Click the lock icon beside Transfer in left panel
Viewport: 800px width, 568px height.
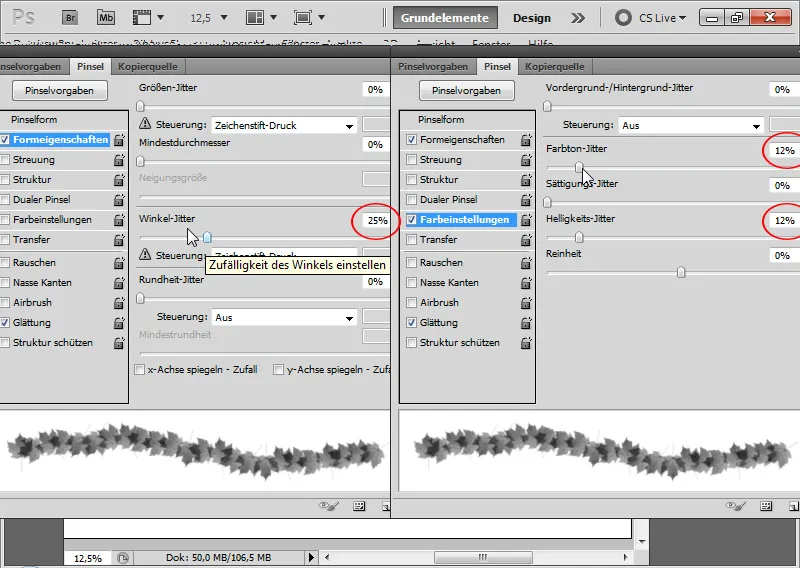pos(119,239)
